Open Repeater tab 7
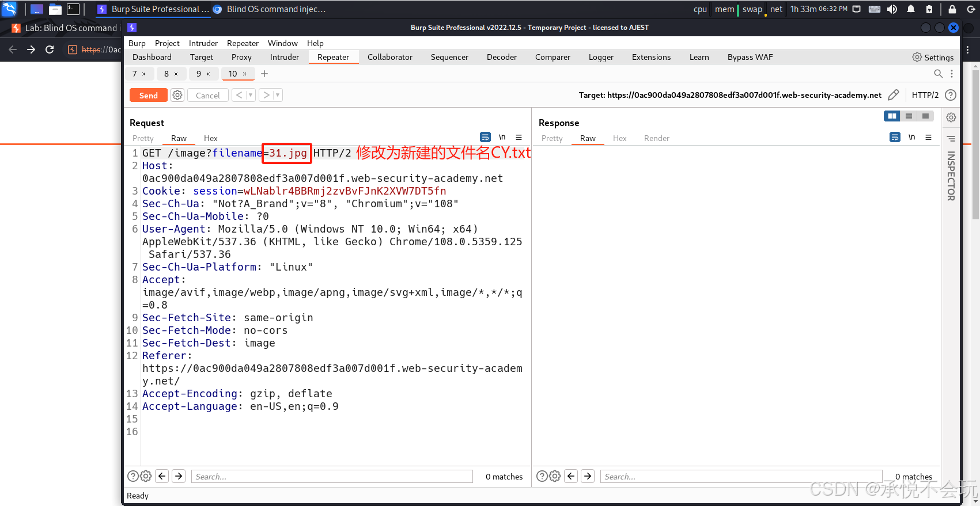 click(135, 74)
